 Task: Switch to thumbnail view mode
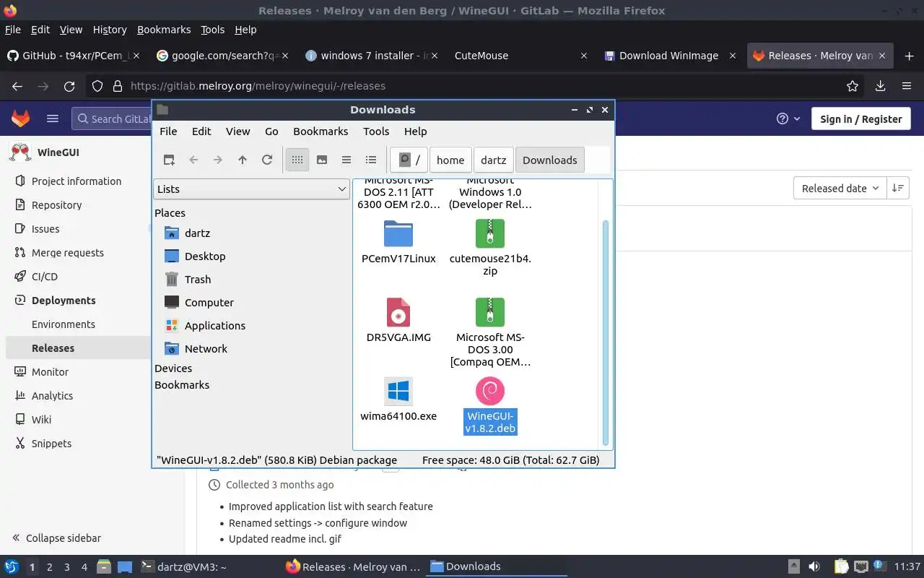(322, 160)
